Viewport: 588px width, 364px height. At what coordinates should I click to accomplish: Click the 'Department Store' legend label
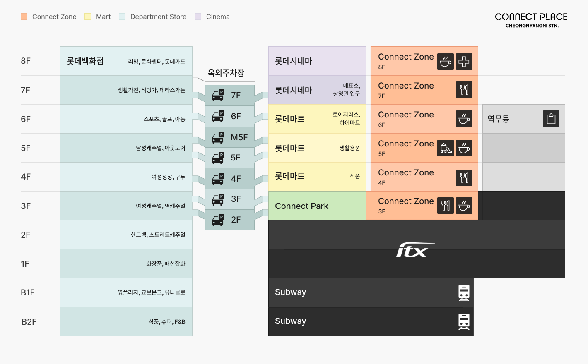pyautogui.click(x=158, y=17)
